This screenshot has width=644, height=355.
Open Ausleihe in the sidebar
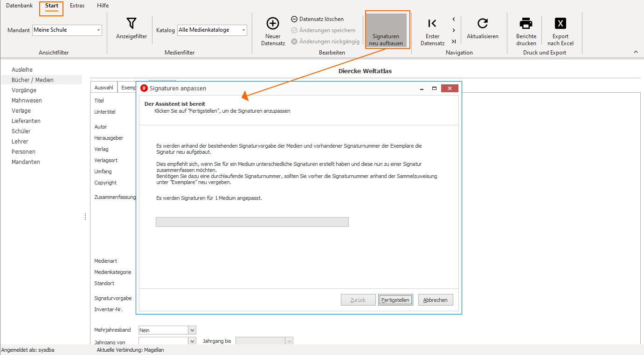[22, 70]
